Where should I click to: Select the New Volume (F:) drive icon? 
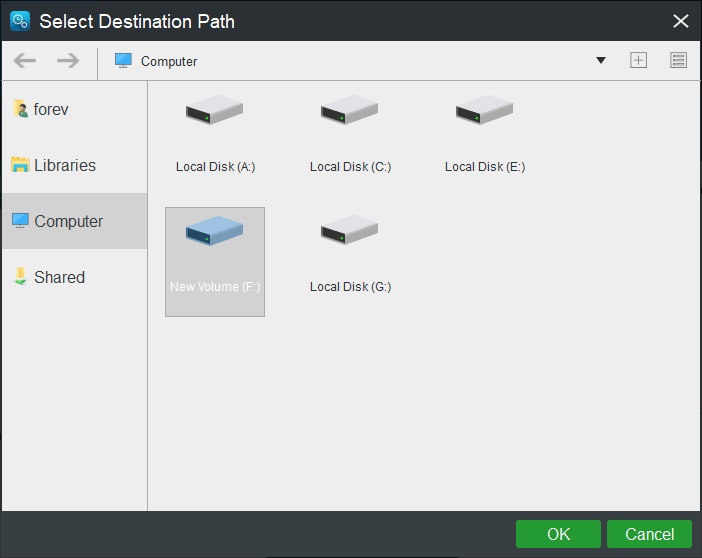tap(214, 230)
